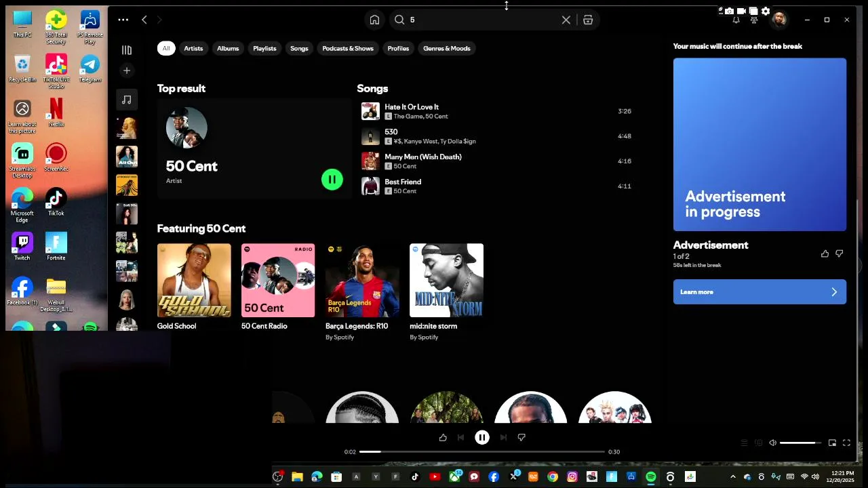868x488 pixels.
Task: Clear the search field with X
Action: tap(566, 20)
